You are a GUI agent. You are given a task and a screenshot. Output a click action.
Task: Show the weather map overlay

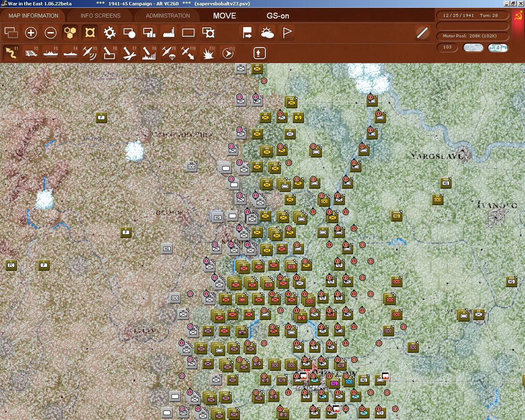click(267, 32)
